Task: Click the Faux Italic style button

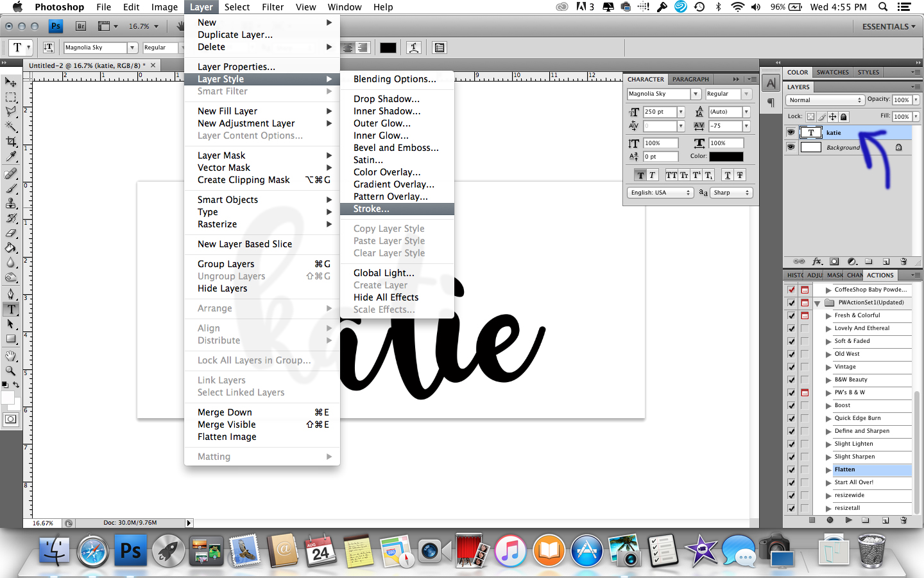Action: (652, 175)
